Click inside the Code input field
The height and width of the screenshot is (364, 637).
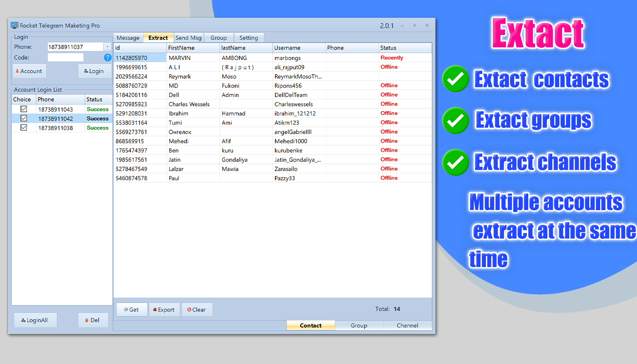coord(65,57)
